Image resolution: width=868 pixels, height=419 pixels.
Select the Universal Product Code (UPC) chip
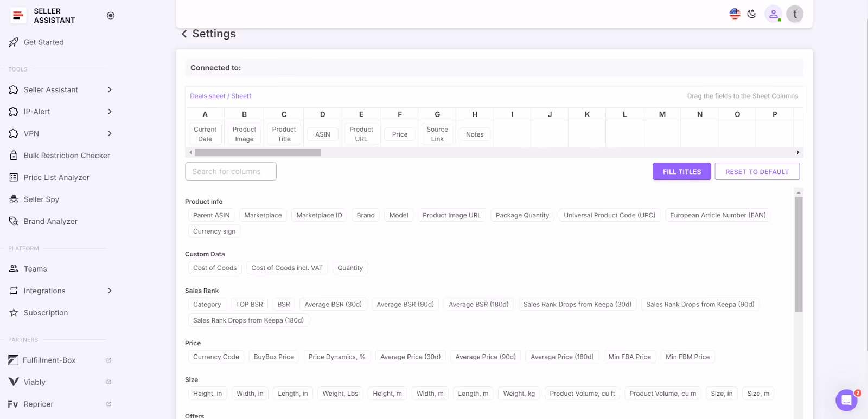point(609,215)
